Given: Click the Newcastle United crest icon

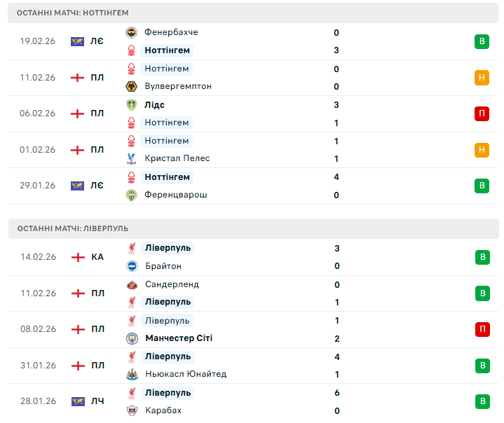Looking at the screenshot, I should point(132,375).
